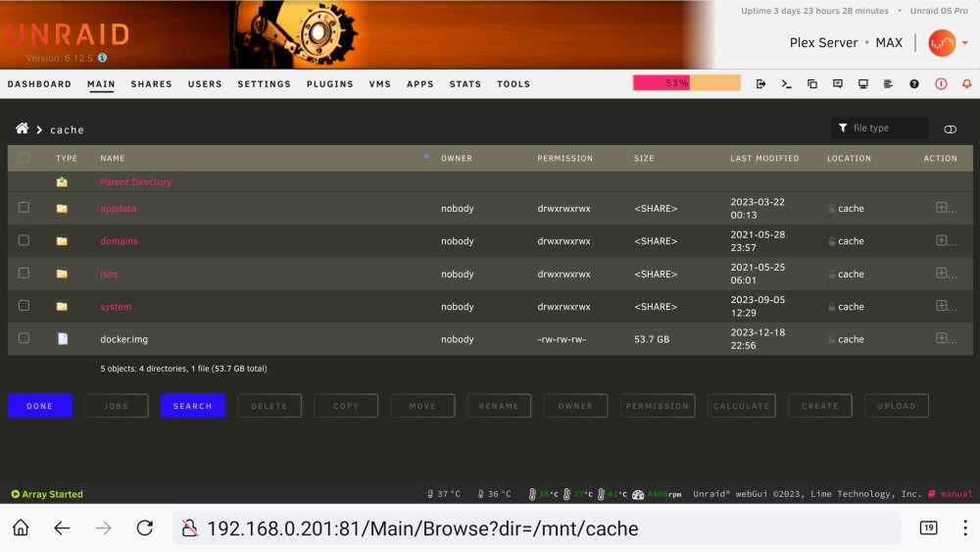Open the Users tab

pos(205,83)
